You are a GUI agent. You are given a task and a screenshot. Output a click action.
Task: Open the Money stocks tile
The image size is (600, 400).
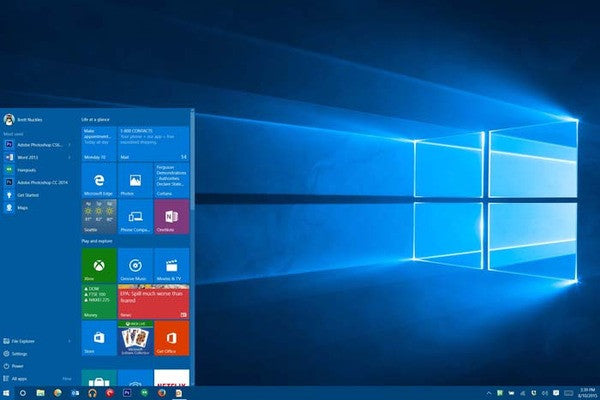[x=99, y=302]
